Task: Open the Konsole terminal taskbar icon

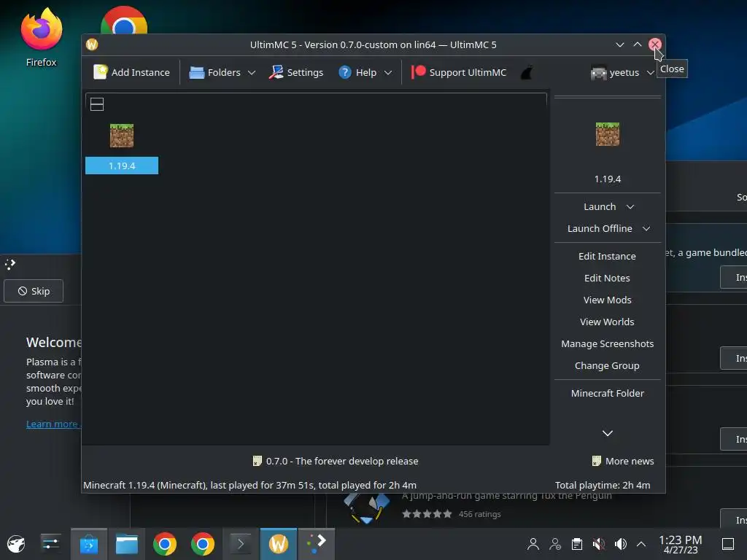Action: pos(241,544)
